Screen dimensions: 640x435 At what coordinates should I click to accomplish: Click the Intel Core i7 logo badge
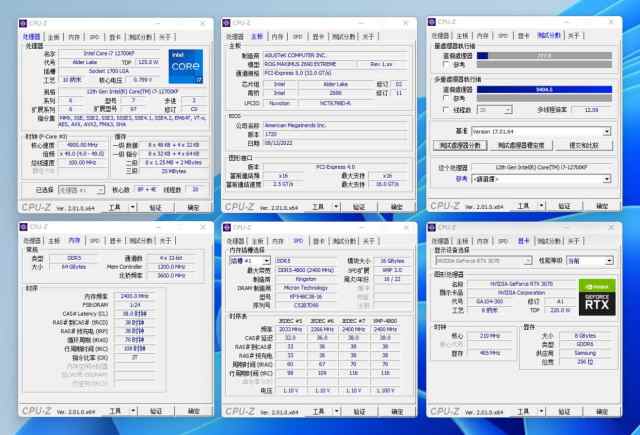(186, 67)
